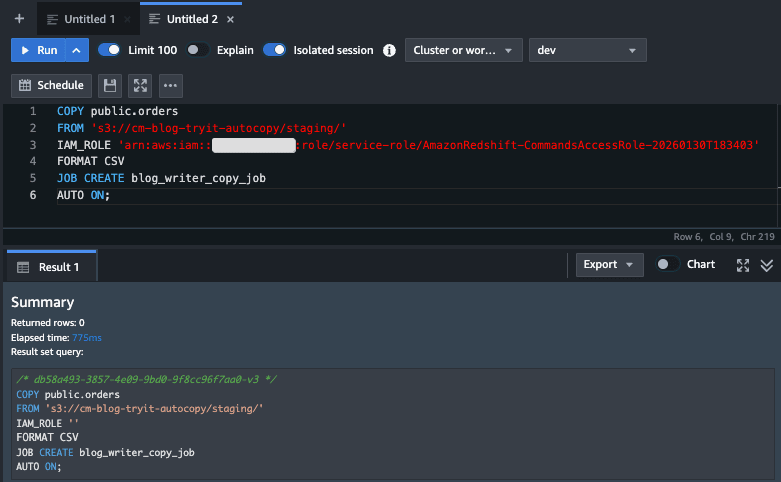This screenshot has height=482, width=781.
Task: Click the COPY public.orders line in the editor
Action: tap(117, 111)
